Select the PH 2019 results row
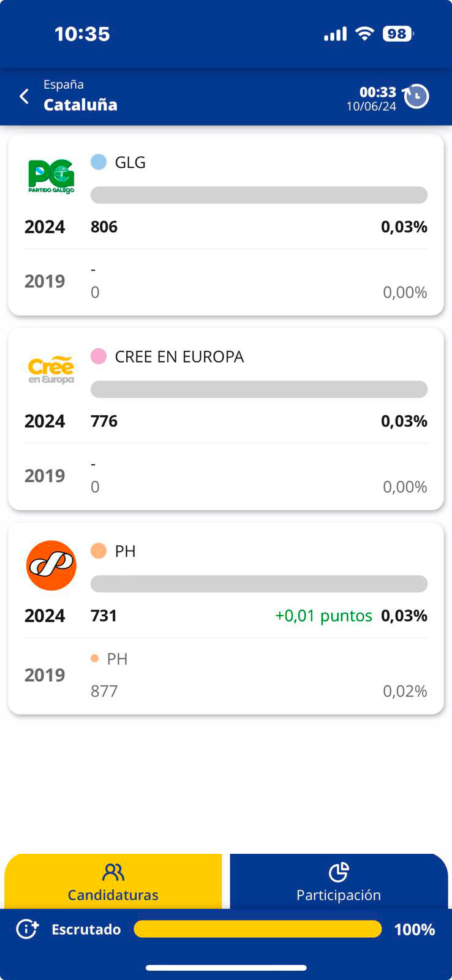The image size is (452, 980). pyautogui.click(x=225, y=675)
